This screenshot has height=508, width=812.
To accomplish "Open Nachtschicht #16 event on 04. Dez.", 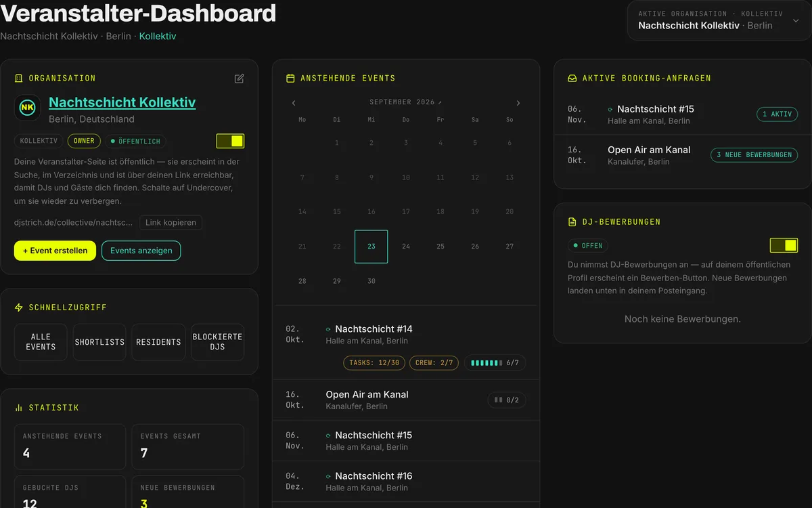I will coord(406,482).
